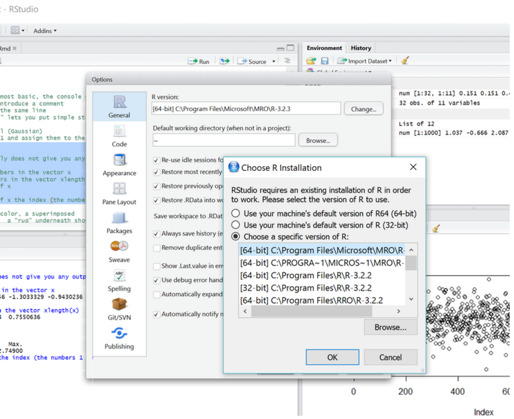
Task: Open the Appearance options section
Action: click(119, 165)
